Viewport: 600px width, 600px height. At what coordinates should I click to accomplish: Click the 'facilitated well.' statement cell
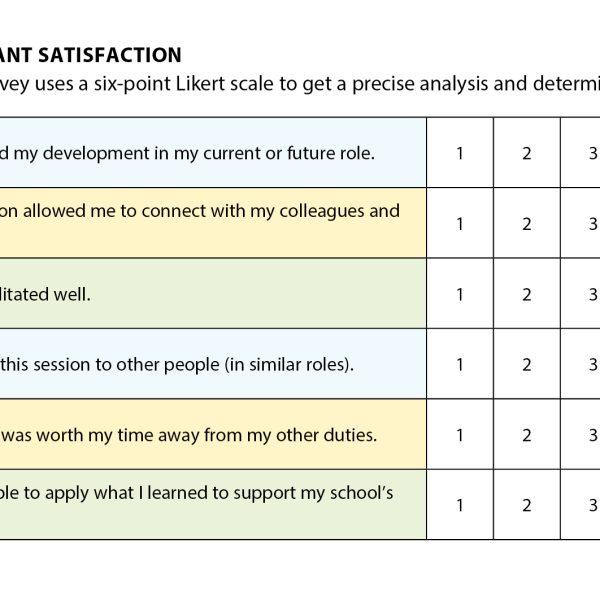[x=213, y=293]
